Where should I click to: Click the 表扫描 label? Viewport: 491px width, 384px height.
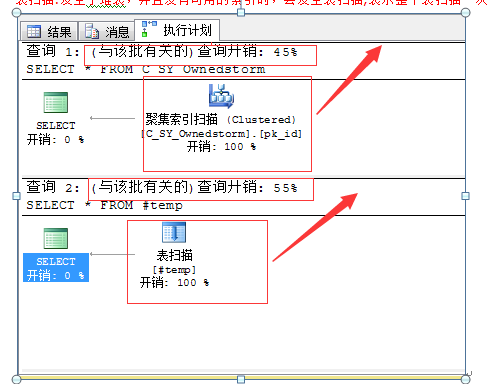174,255
